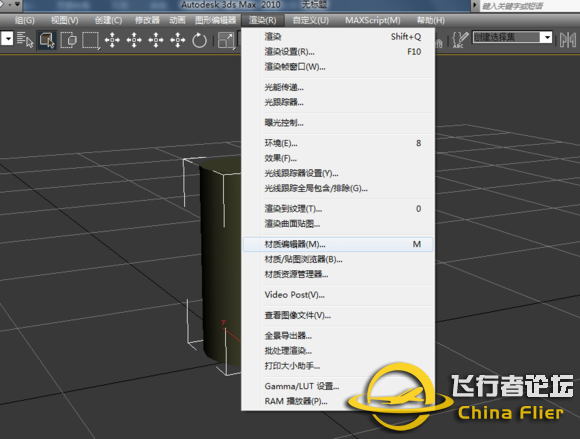Screen dimensions: 580x439
Task: Click the Select by Name icon
Action: pos(25,40)
